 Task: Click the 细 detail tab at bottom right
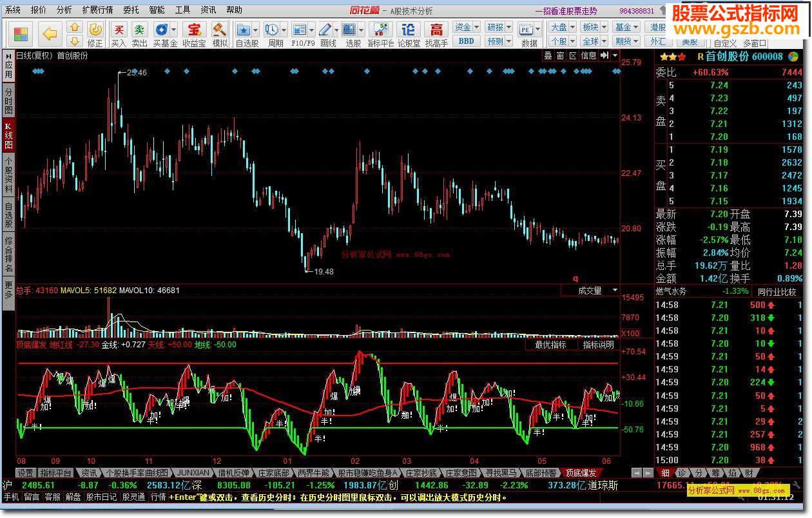tap(666, 473)
